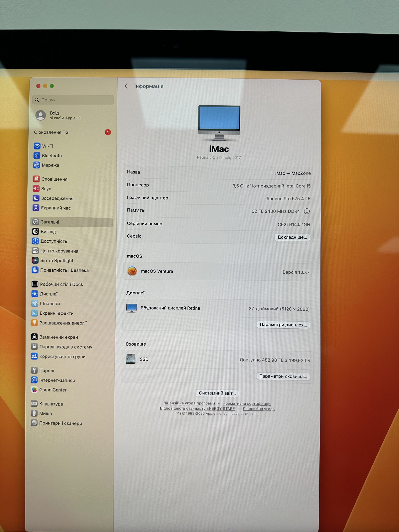Click the SSD drive icon
Viewport: 399px width, 532px height.
point(131,359)
